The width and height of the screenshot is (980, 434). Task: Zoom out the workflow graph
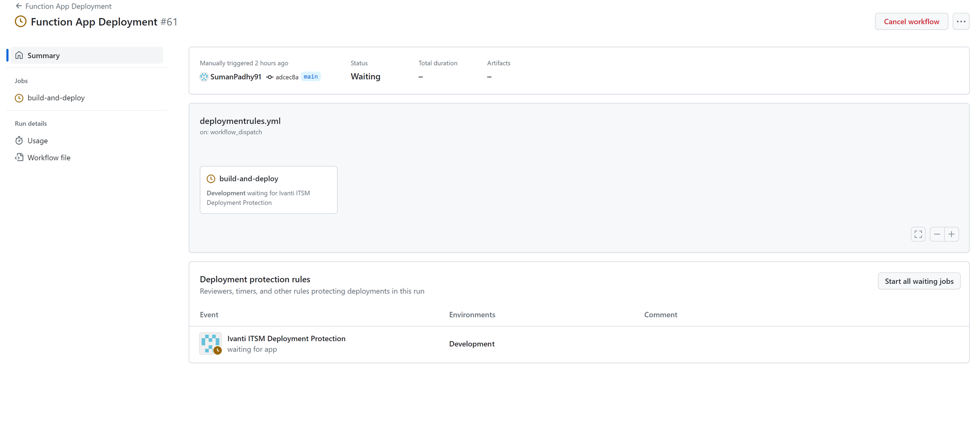click(937, 234)
